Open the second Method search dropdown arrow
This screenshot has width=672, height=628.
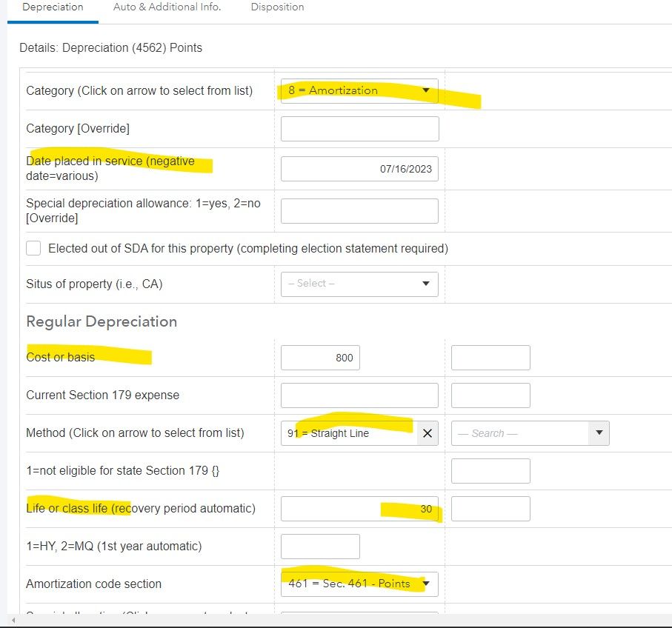point(599,433)
